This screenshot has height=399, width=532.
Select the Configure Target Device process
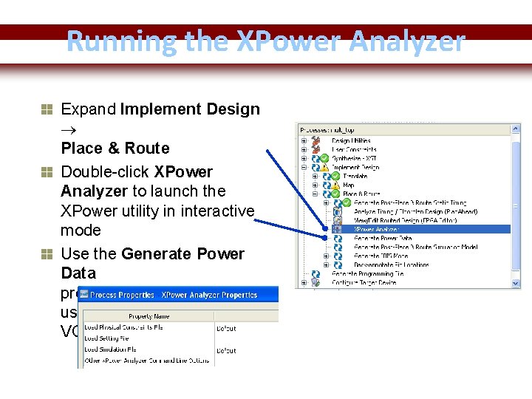click(364, 282)
